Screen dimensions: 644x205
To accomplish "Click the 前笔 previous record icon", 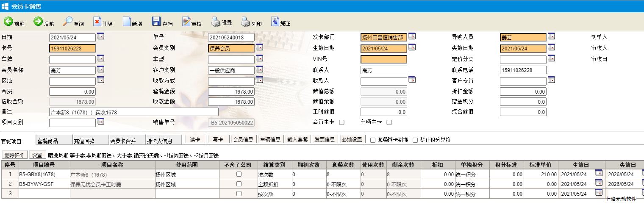I will coord(8,22).
